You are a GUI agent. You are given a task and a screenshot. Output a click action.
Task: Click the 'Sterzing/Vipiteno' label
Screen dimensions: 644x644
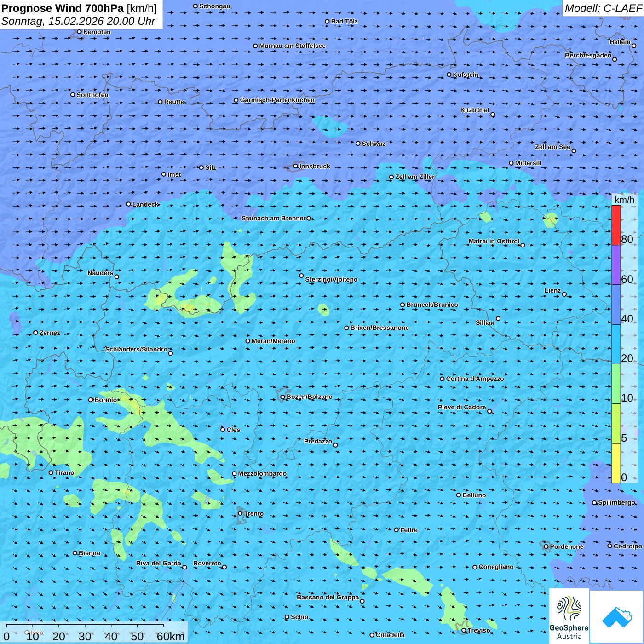pyautogui.click(x=331, y=279)
